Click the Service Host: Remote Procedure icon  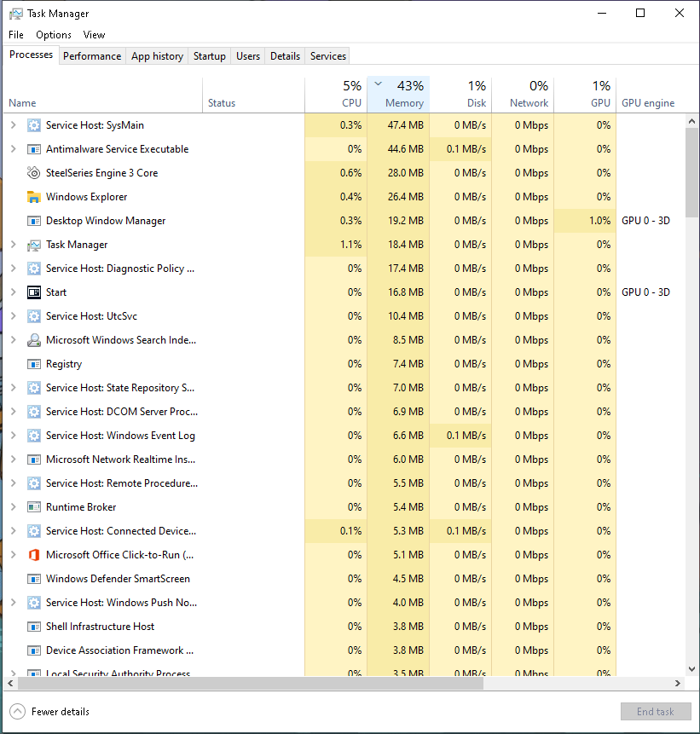coord(34,483)
